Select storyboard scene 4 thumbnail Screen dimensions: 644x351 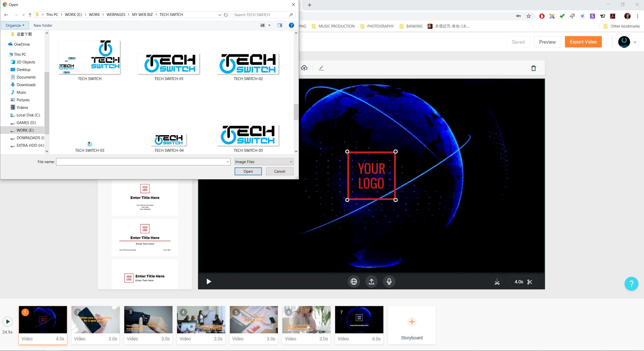(201, 320)
